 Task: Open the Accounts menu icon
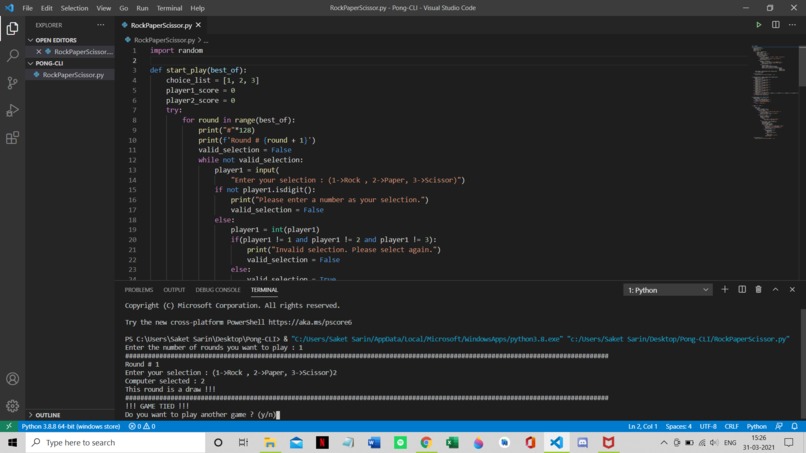tap(12, 379)
